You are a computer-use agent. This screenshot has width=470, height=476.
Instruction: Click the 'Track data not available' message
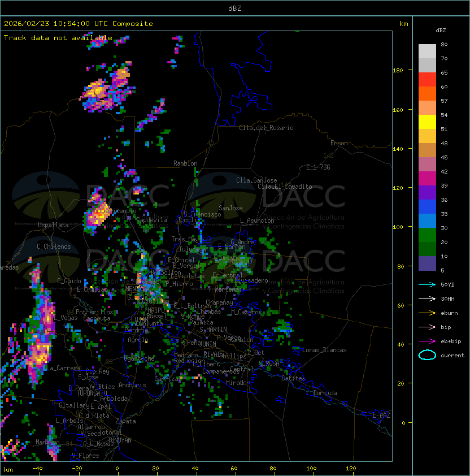(58, 38)
